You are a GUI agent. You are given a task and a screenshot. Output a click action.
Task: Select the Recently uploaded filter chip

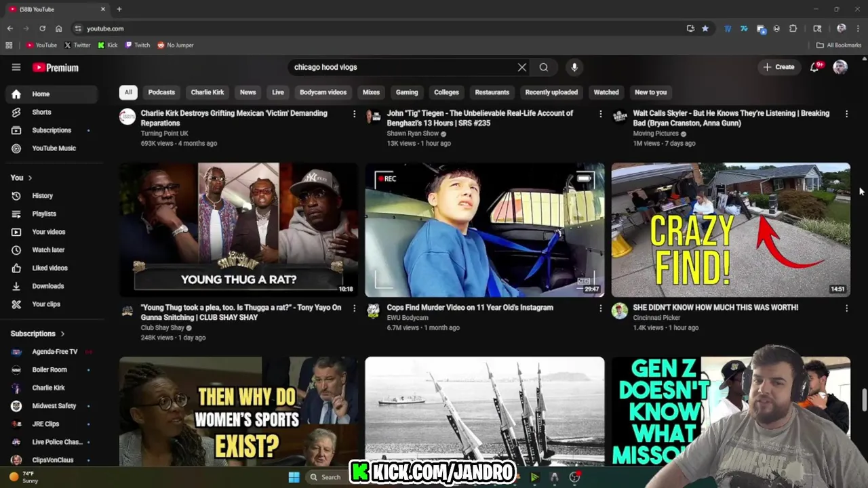(x=551, y=92)
